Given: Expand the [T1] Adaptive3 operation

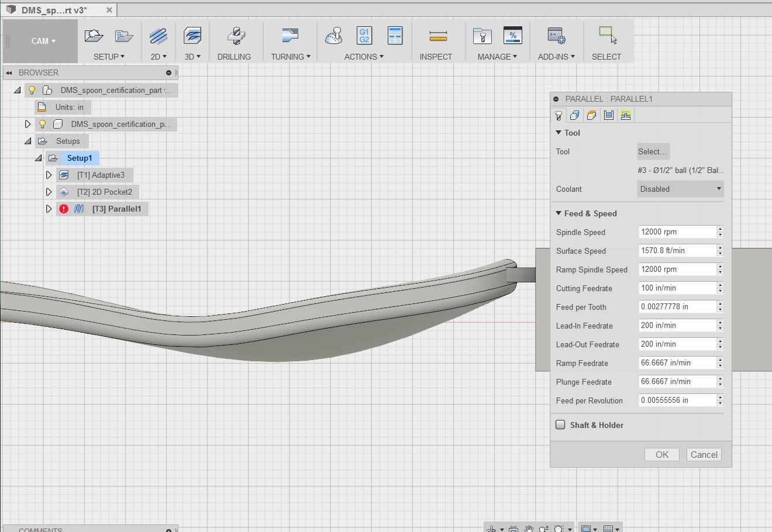Looking at the screenshot, I should pos(49,175).
